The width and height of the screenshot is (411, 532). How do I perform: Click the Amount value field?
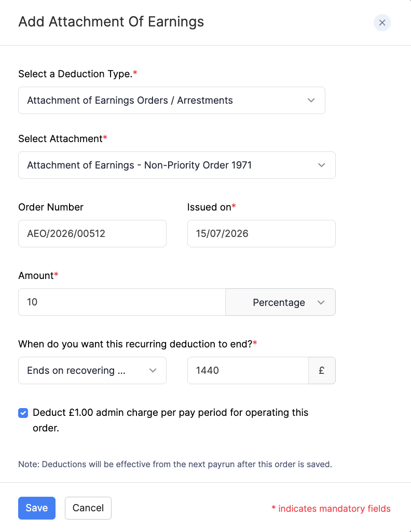coord(122,302)
